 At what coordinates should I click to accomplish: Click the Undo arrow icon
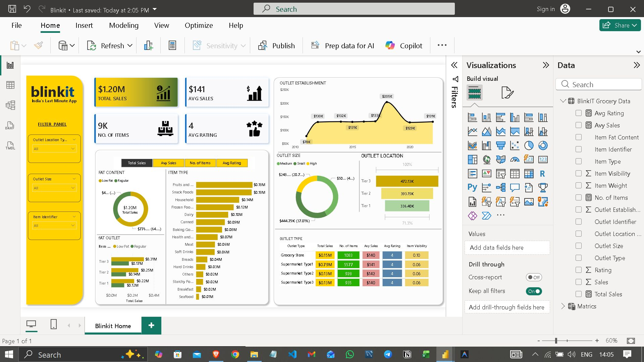(x=27, y=9)
